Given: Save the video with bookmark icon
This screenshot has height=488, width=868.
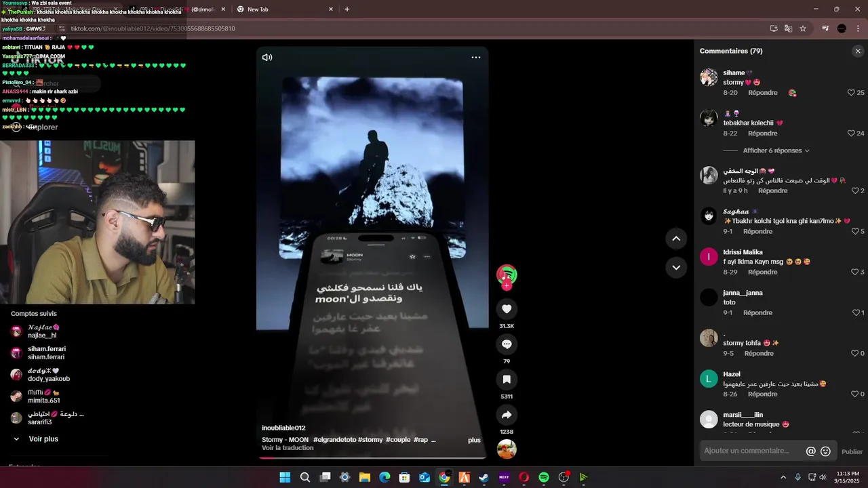Looking at the screenshot, I should pyautogui.click(x=507, y=380).
